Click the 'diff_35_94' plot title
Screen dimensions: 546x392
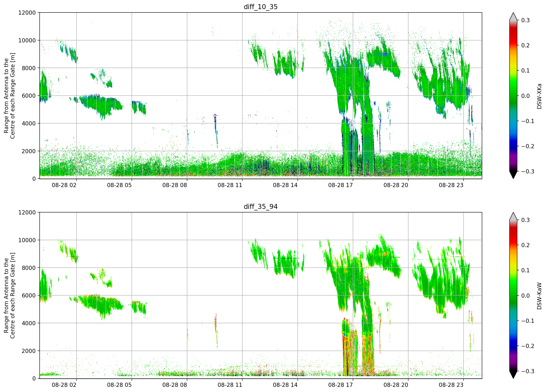pos(261,207)
